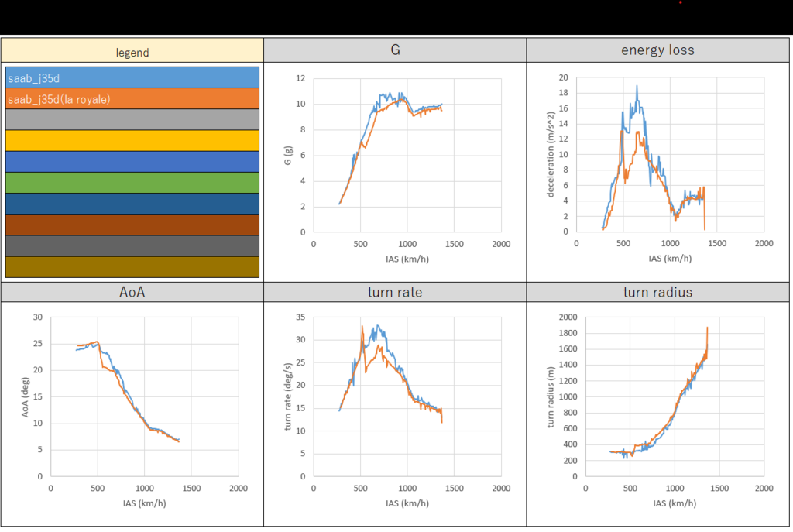Click the 'deceleration (m/s^2)' axis label

click(x=553, y=155)
